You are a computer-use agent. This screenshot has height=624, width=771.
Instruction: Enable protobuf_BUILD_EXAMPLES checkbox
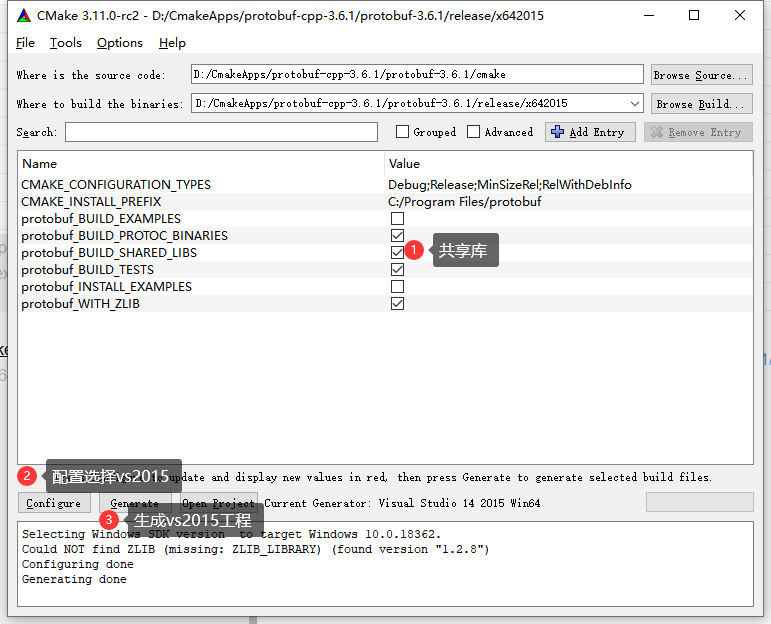tap(397, 218)
